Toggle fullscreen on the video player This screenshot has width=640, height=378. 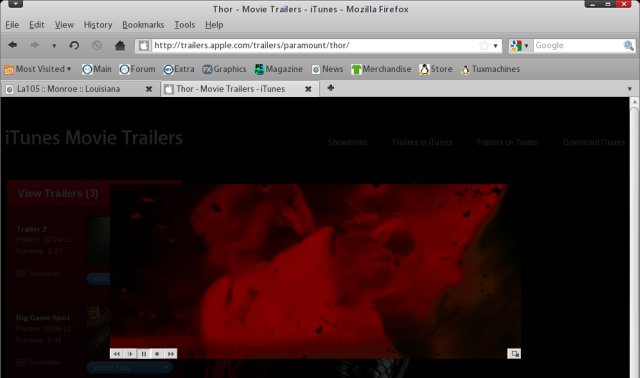514,354
